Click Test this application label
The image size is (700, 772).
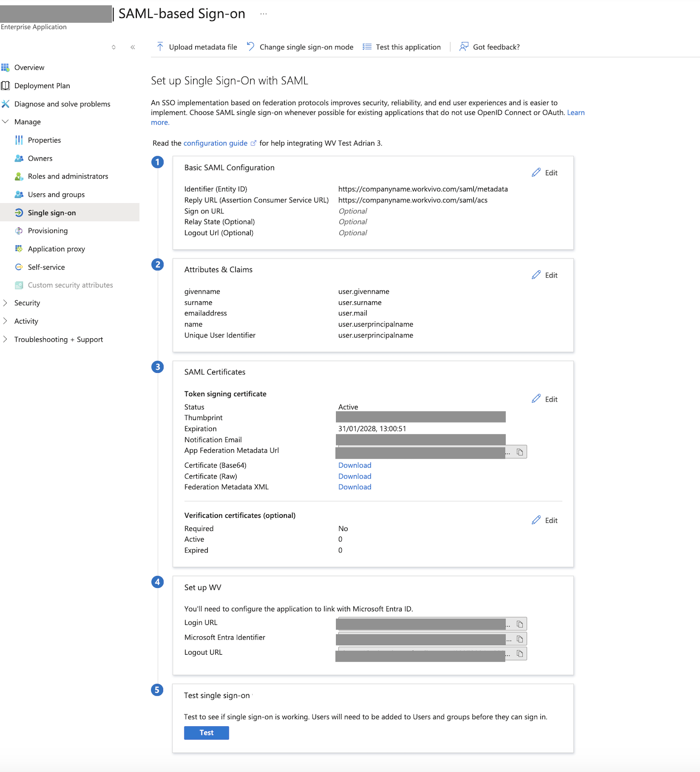(x=408, y=47)
